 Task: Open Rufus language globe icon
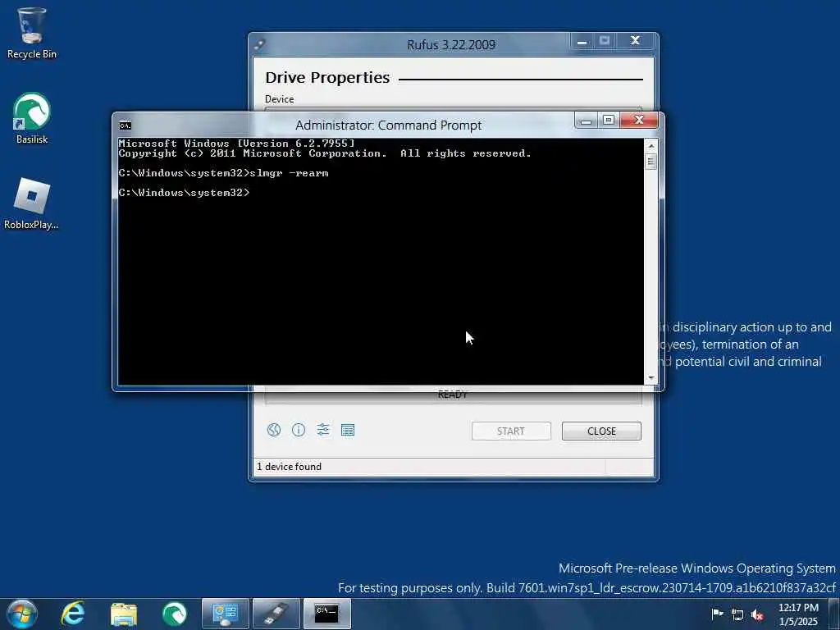pos(274,430)
